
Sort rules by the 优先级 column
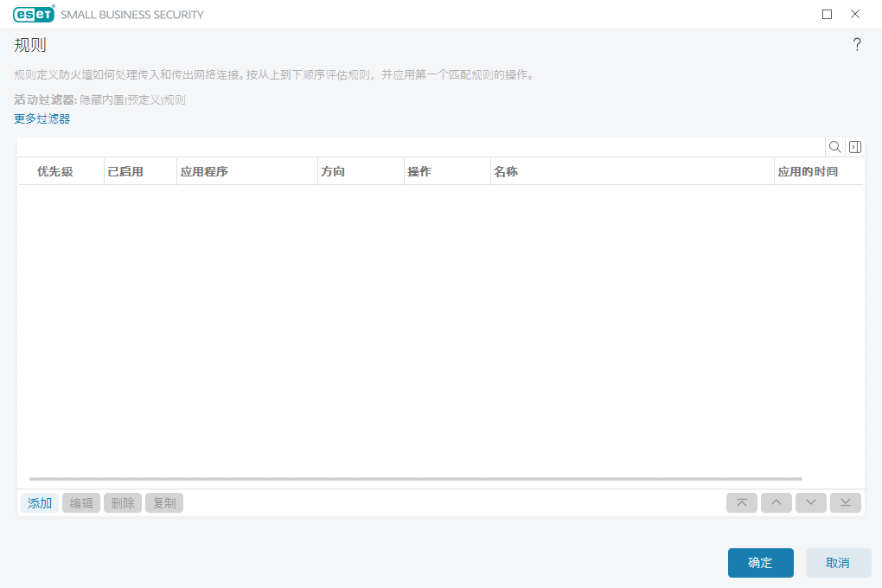(54, 171)
